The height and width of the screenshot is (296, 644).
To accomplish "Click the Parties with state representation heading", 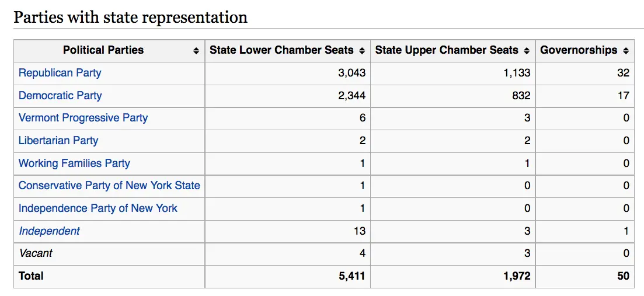I will [x=130, y=17].
